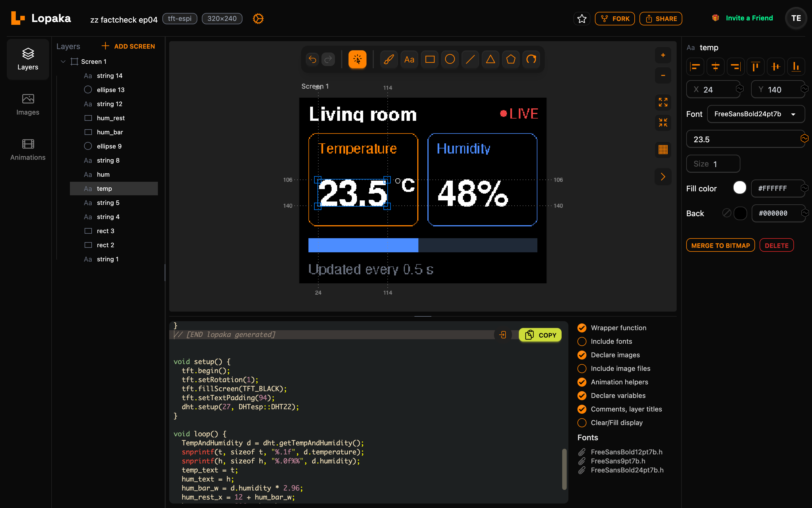Select the line drawing tool
The height and width of the screenshot is (508, 812).
pos(470,60)
